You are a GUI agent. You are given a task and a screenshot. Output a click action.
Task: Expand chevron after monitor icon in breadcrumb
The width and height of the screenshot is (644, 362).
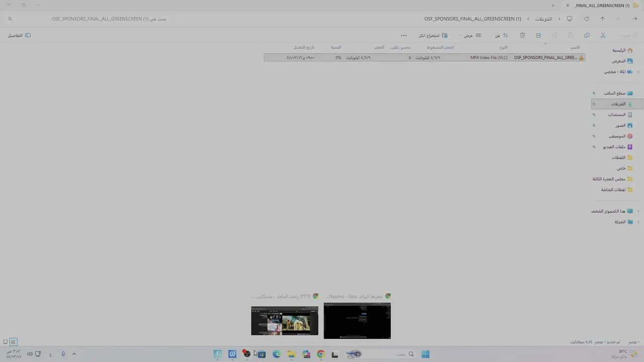click(x=559, y=19)
